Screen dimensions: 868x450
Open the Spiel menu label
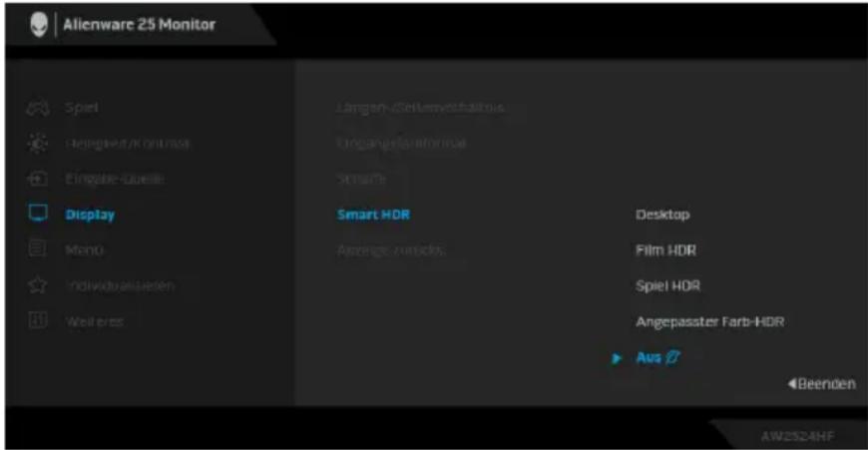click(x=82, y=108)
